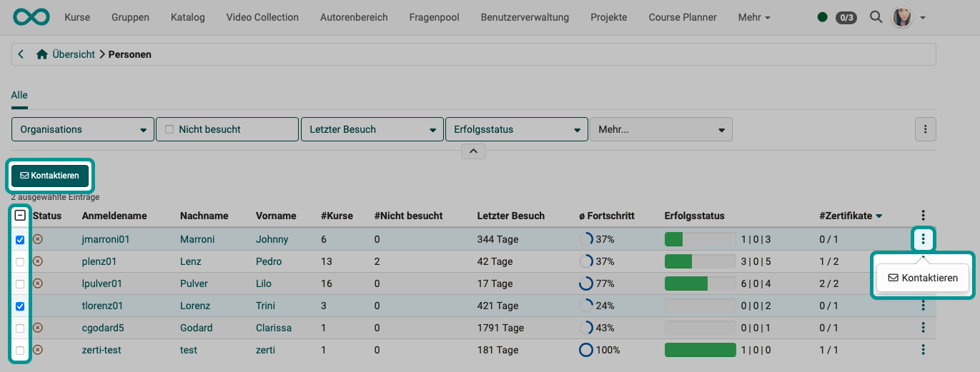Choose Kontaktieren from the popup menu
The height and width of the screenshot is (372, 980).
click(923, 278)
